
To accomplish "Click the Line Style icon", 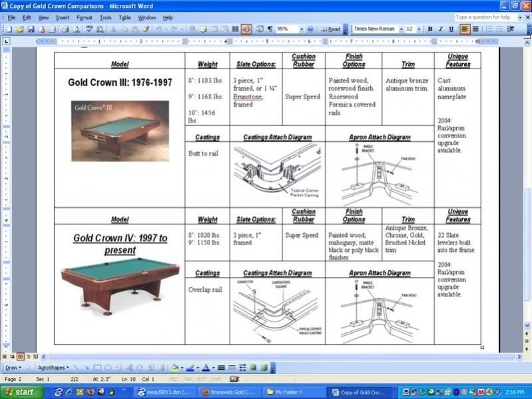I will click(x=221, y=368).
